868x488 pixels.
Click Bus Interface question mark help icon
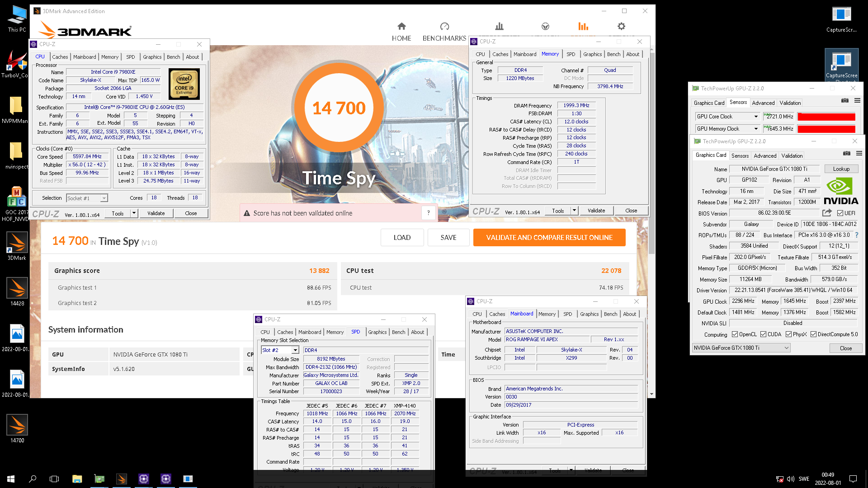click(x=857, y=235)
